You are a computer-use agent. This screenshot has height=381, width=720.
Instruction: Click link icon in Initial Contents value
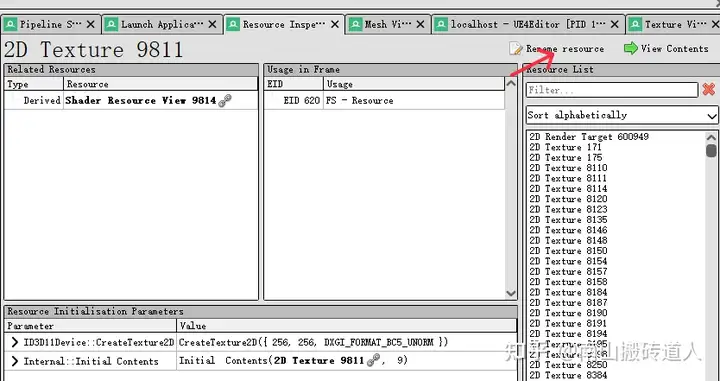[x=374, y=361]
